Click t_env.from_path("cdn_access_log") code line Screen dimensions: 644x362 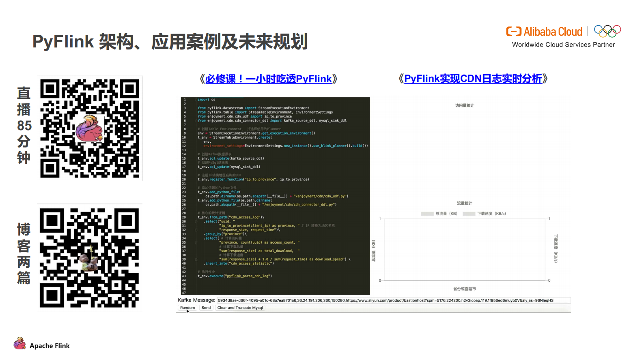(231, 217)
